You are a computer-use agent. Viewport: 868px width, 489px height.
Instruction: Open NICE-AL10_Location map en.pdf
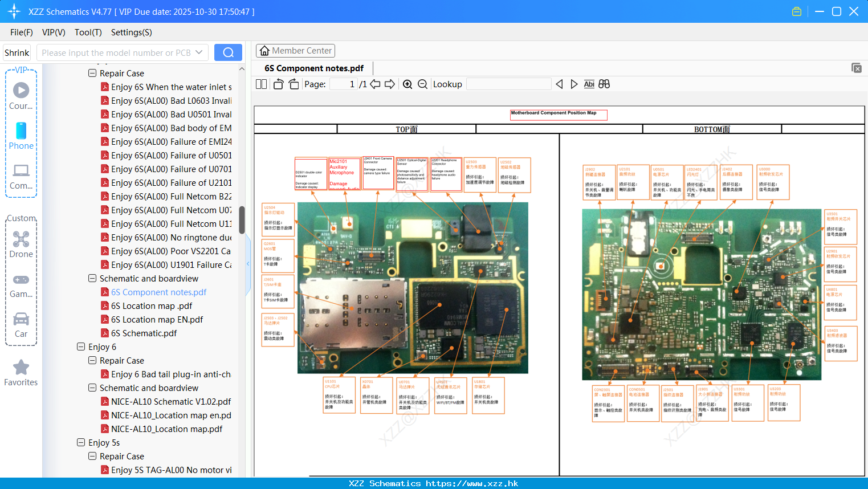(x=171, y=415)
